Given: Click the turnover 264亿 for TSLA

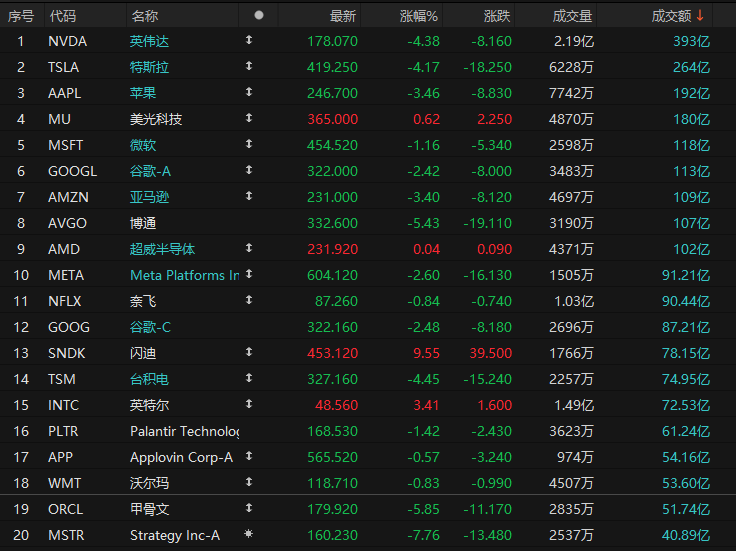Looking at the screenshot, I should tap(691, 67).
